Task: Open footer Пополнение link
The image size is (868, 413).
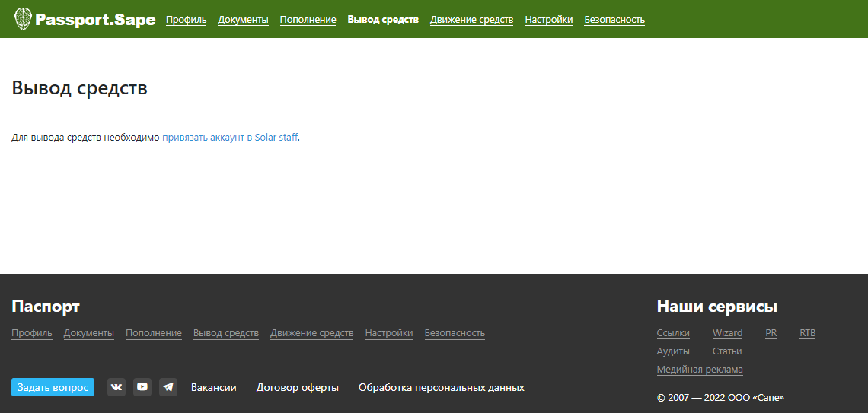Action: coord(154,333)
